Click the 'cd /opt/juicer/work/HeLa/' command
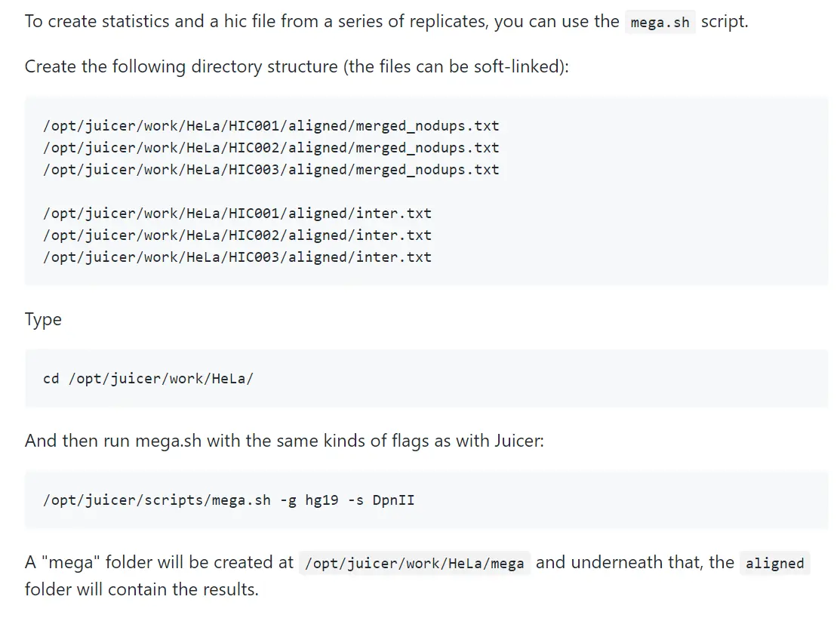The image size is (840, 618). 148,378
